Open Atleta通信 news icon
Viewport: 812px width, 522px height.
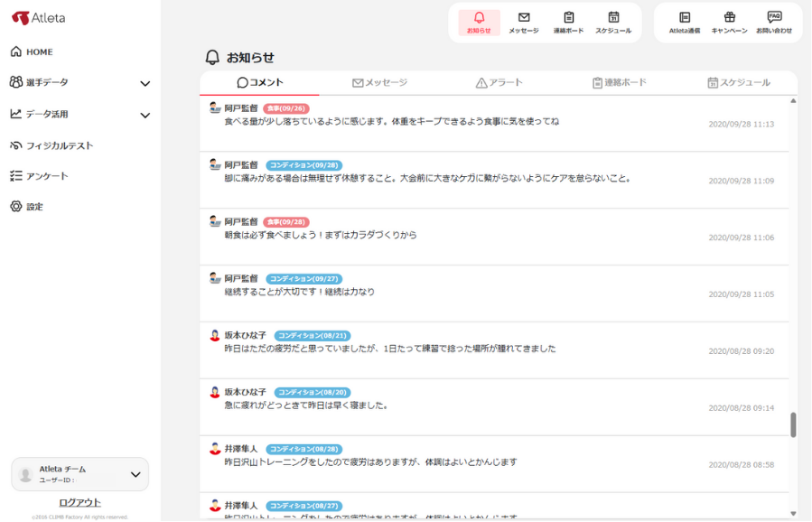685,23
